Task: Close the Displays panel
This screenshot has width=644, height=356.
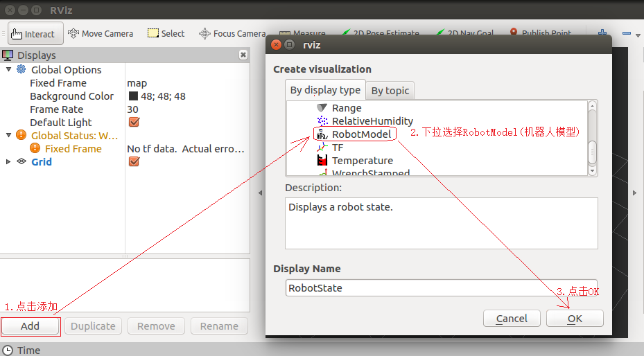Action: [x=243, y=55]
